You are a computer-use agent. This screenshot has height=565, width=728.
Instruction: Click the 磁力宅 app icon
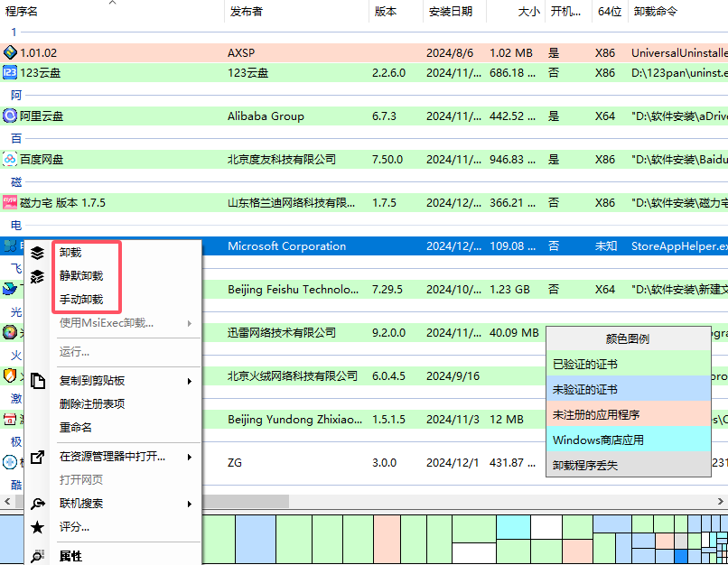click(x=10, y=202)
